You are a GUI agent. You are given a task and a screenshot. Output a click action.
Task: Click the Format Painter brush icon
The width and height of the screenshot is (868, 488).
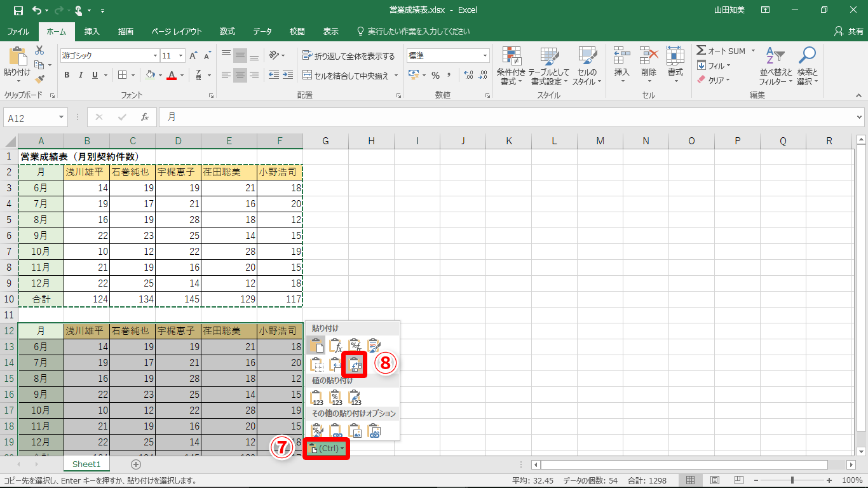click(x=39, y=79)
